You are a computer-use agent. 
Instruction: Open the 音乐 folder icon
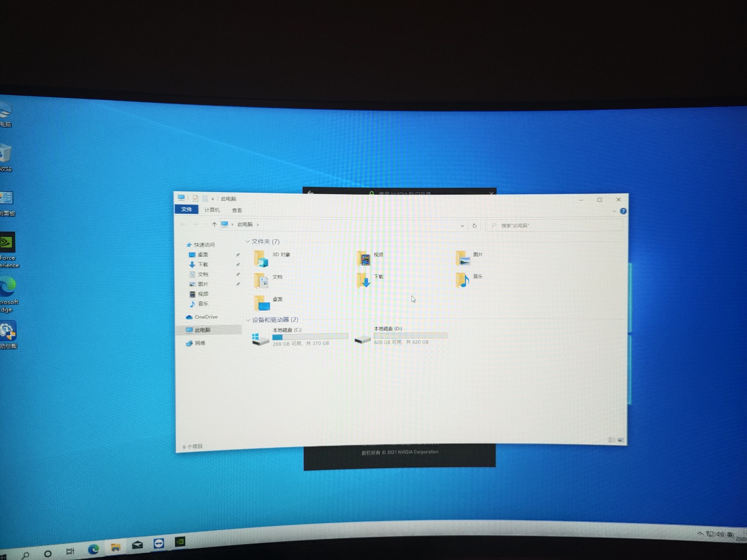(463, 280)
